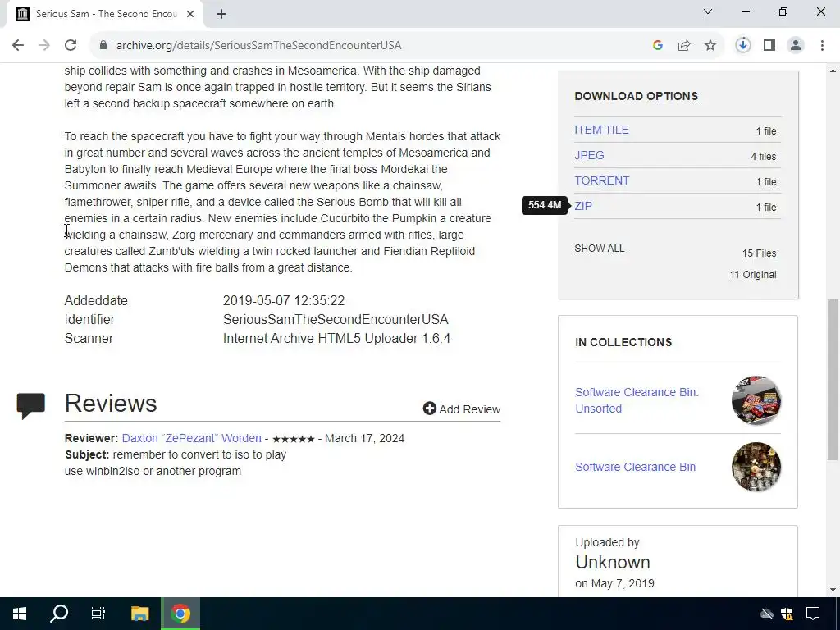Click the 11 Original files text

(x=753, y=275)
